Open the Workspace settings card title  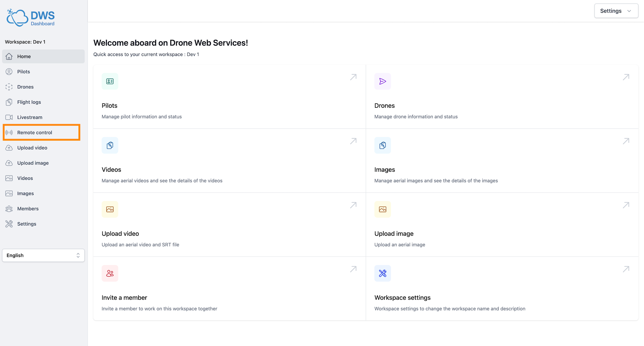click(402, 298)
